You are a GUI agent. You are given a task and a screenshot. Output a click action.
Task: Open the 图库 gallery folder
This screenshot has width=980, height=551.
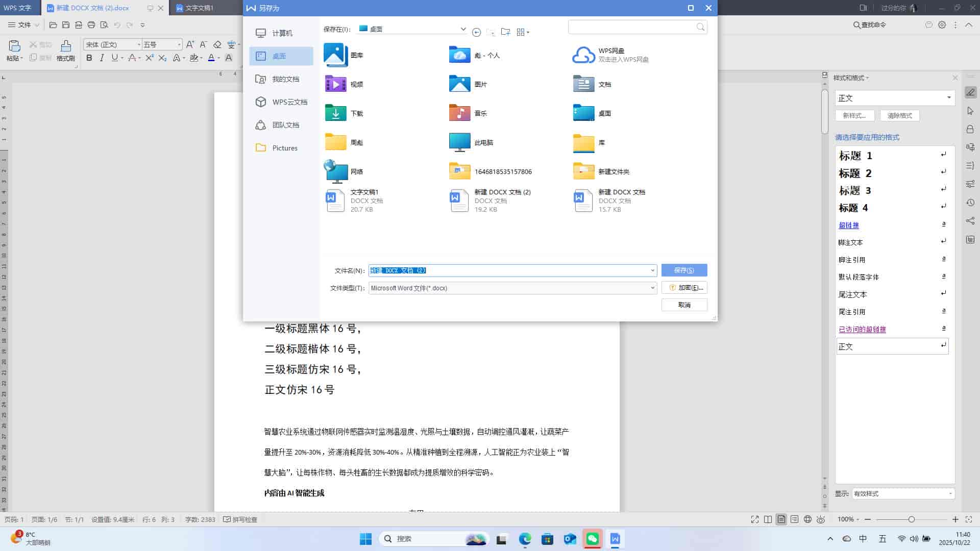point(344,55)
